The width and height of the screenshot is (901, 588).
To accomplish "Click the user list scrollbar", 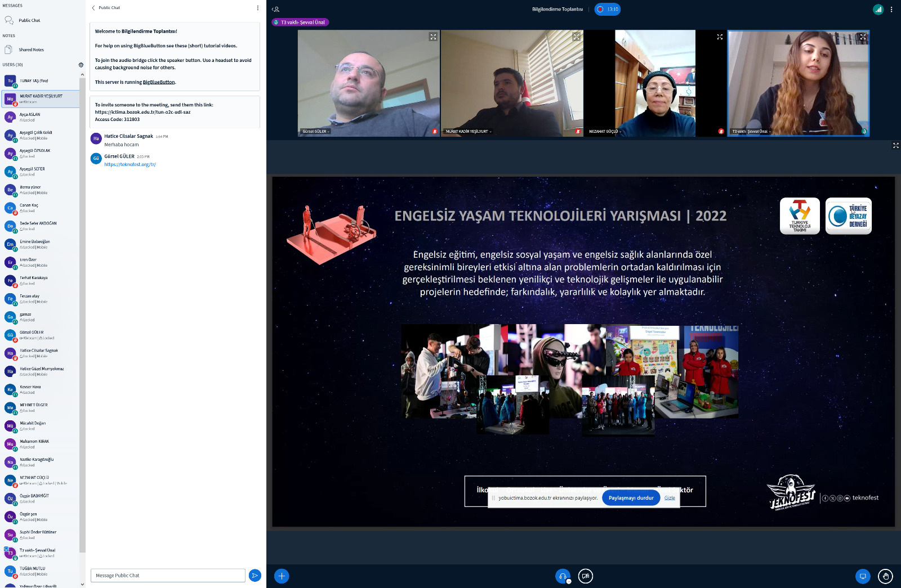I will click(x=82, y=315).
